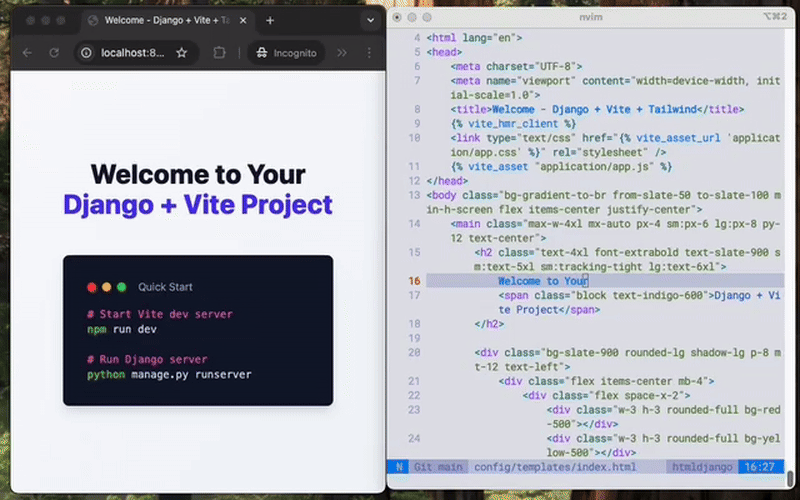Select the Welcome - Django + Vite tab
Screen dimensions: 800x500
tap(160, 20)
